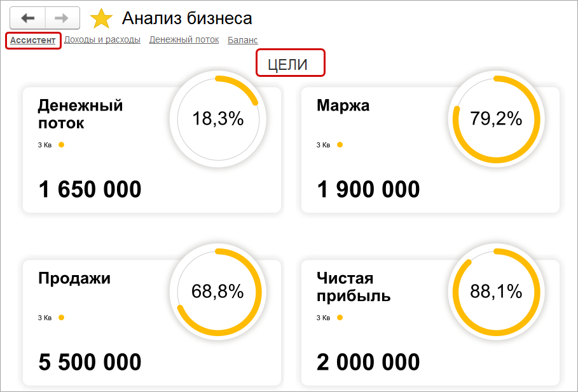The height and width of the screenshot is (392, 578).
Task: Click the Продажи circular progress gauge
Action: tap(218, 292)
